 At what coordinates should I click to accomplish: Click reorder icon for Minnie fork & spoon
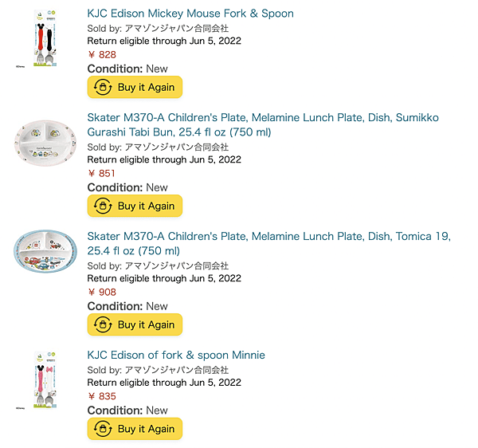[x=103, y=429]
